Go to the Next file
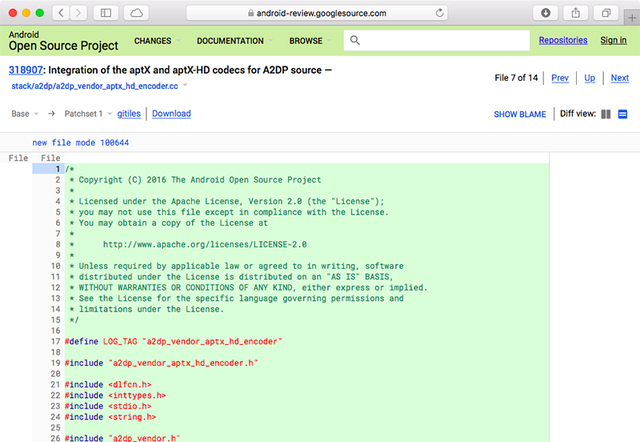The width and height of the screenshot is (640, 442). point(620,78)
